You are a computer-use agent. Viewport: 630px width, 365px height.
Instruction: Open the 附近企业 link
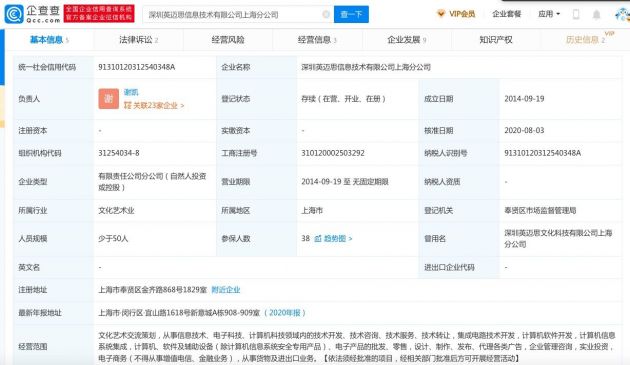[x=226, y=289]
